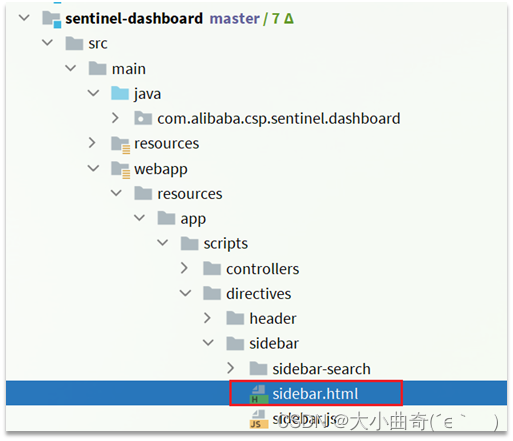513x441 pixels.
Task: Select the java tree row label
Action: point(148,94)
